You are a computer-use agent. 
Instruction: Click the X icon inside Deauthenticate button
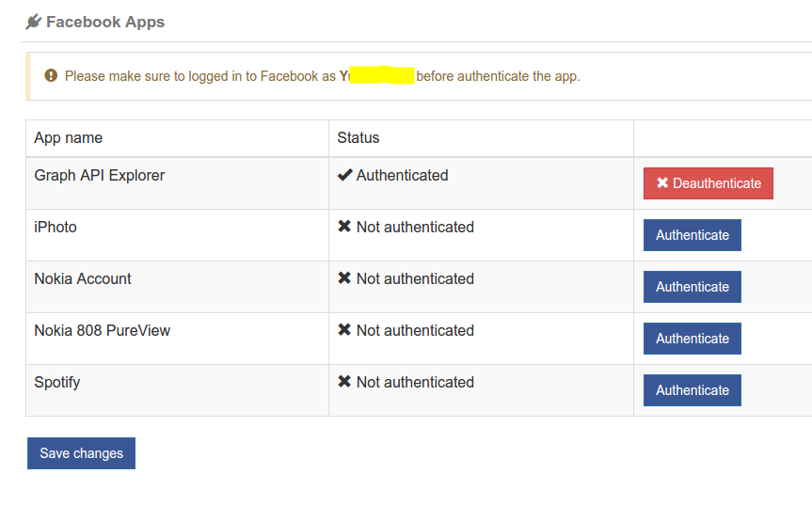tap(662, 183)
